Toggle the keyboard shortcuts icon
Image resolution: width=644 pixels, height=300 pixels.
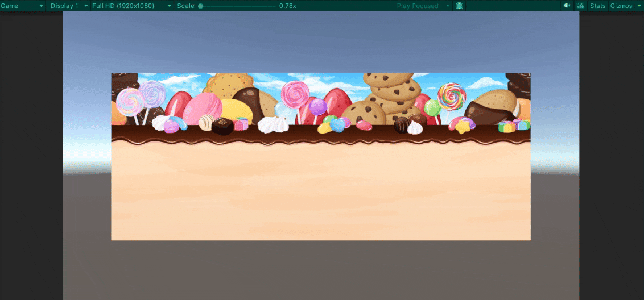coord(580,6)
